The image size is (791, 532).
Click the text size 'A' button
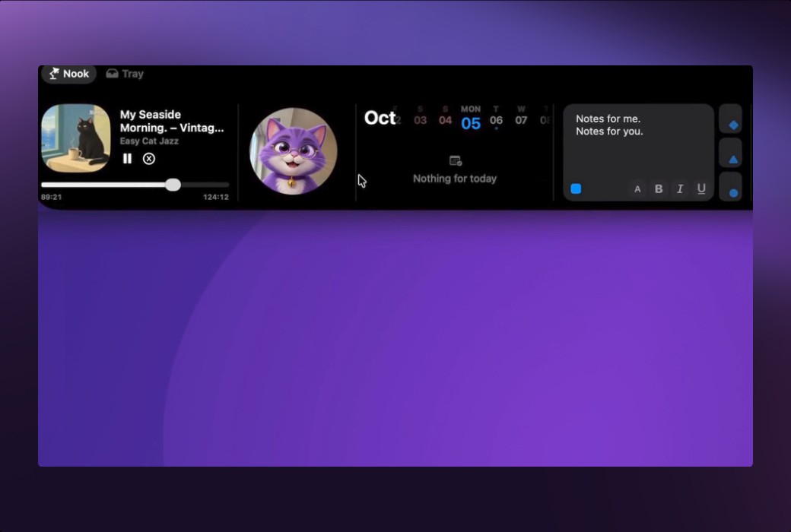pyautogui.click(x=637, y=189)
